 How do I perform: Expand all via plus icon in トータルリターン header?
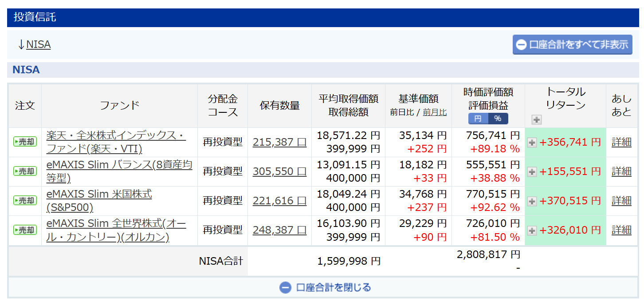536,119
